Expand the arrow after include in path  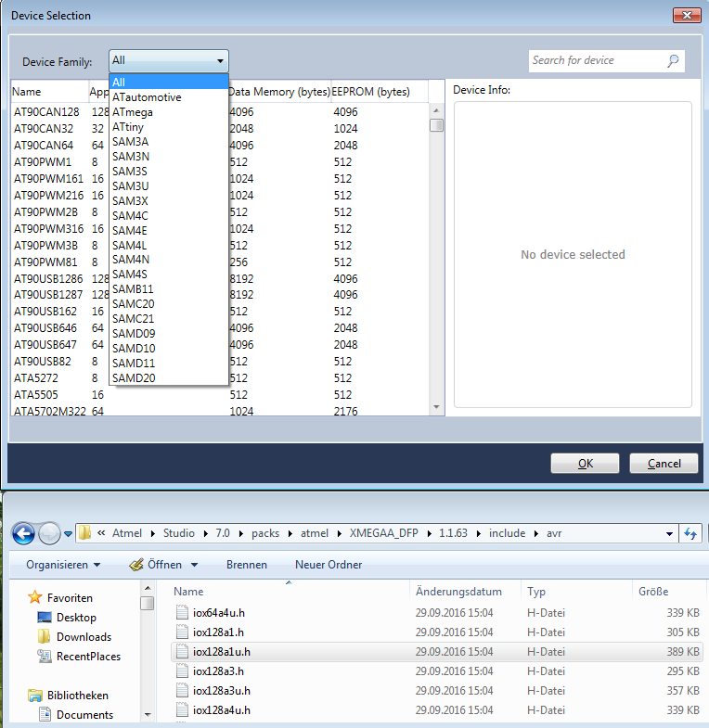[535, 533]
